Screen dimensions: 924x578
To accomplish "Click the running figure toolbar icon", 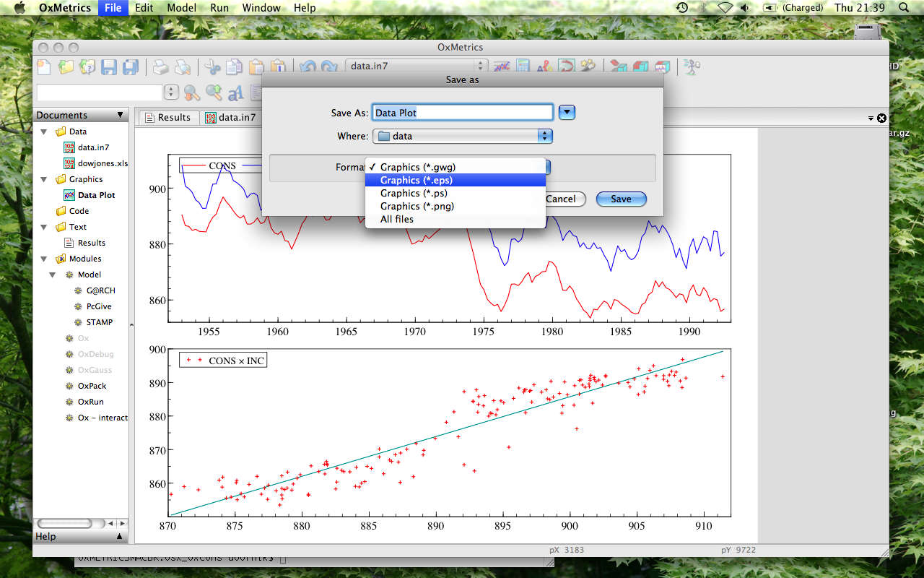I will coord(692,66).
